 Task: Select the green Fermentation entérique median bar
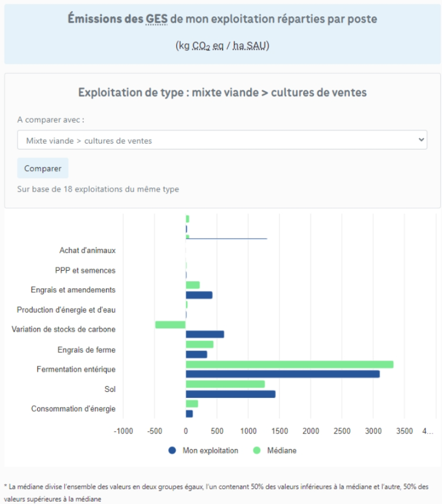289,365
